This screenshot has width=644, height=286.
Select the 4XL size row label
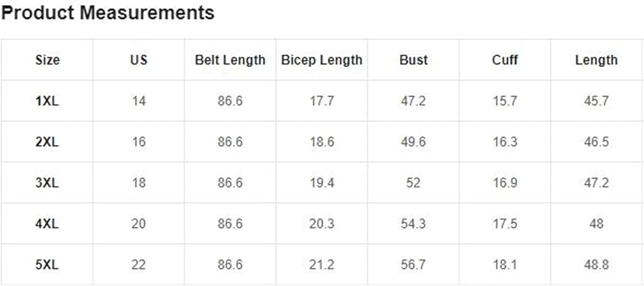point(47,224)
